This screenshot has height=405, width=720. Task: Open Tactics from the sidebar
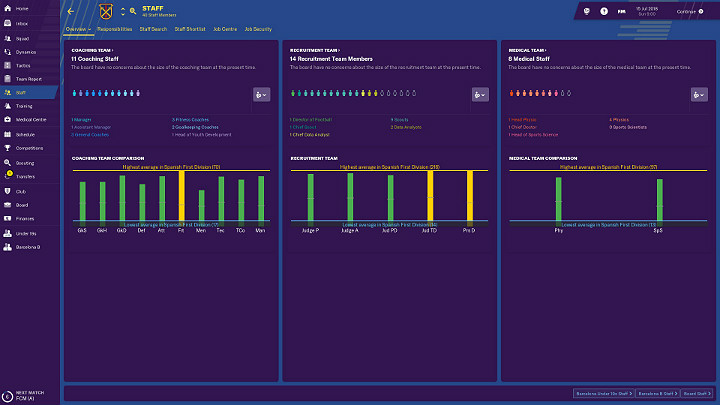coord(24,64)
